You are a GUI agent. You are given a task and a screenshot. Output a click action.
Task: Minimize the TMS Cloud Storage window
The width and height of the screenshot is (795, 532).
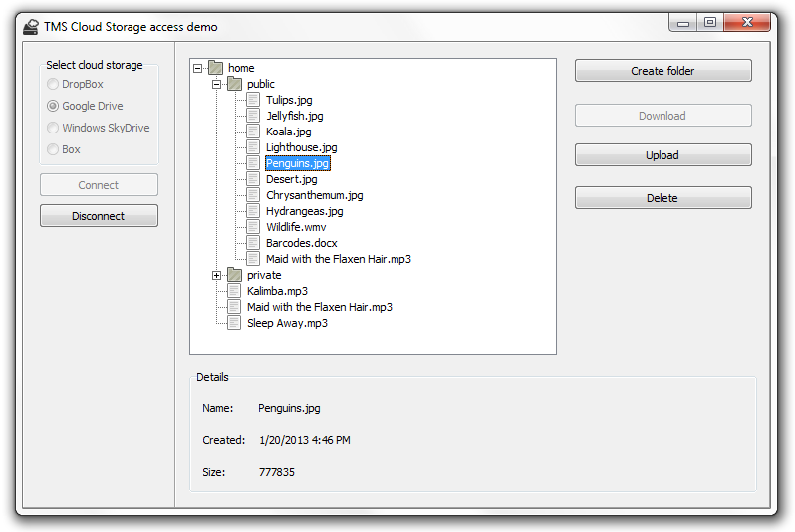683,22
